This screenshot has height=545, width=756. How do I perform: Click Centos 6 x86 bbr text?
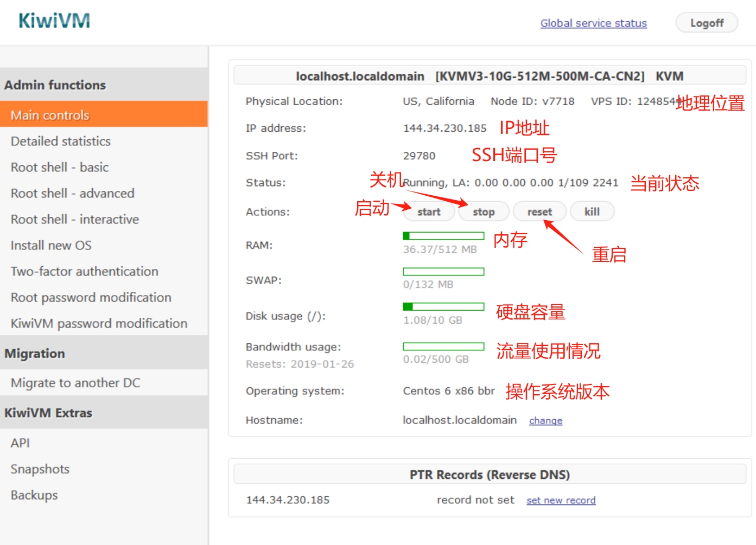coord(449,391)
